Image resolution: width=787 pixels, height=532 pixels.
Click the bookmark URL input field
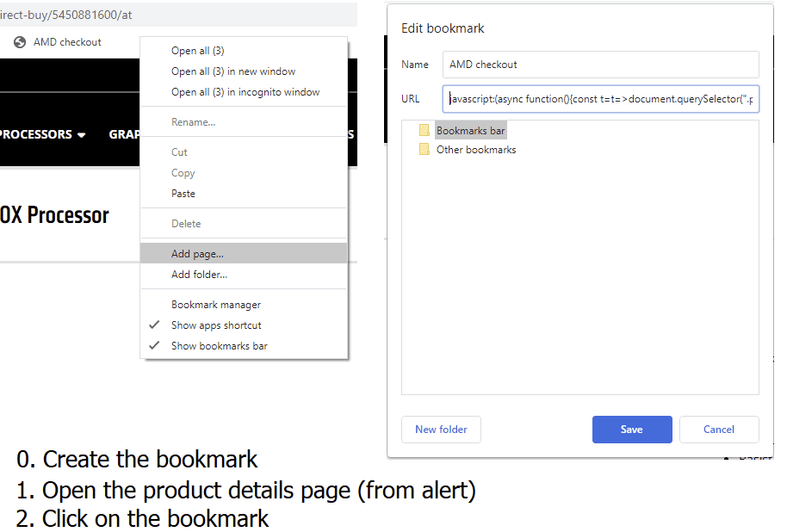point(600,99)
